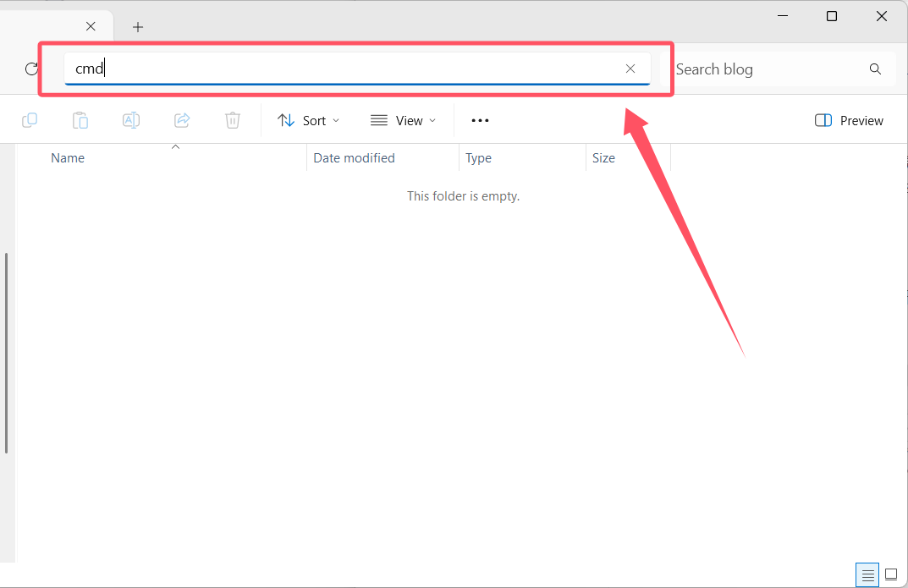
Task: Click the navigation pane scrollbar
Action: point(7,352)
